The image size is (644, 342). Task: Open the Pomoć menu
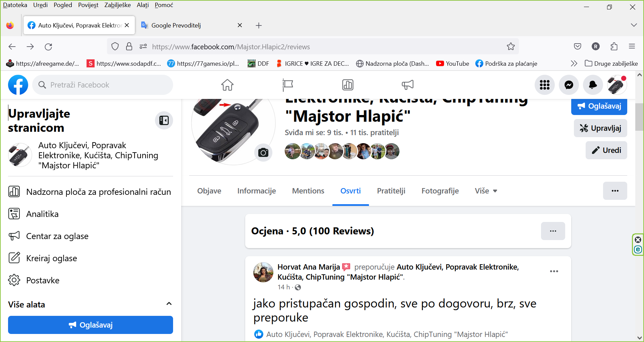click(164, 5)
